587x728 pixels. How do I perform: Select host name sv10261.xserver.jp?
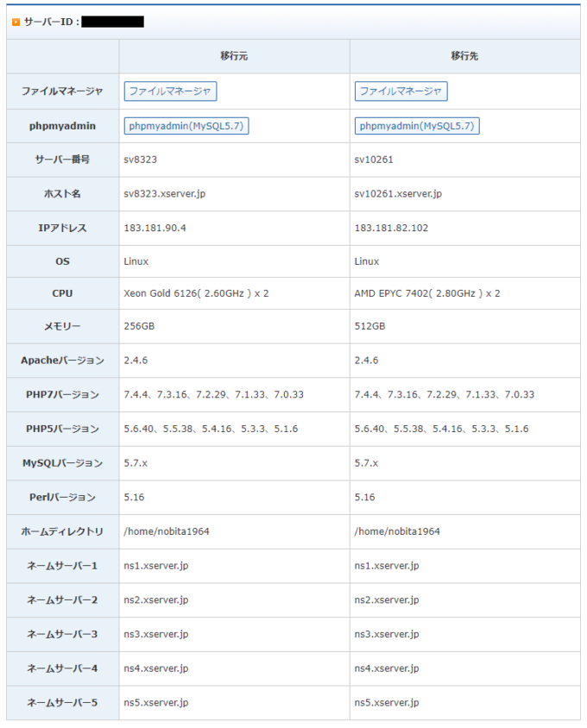[x=398, y=193]
